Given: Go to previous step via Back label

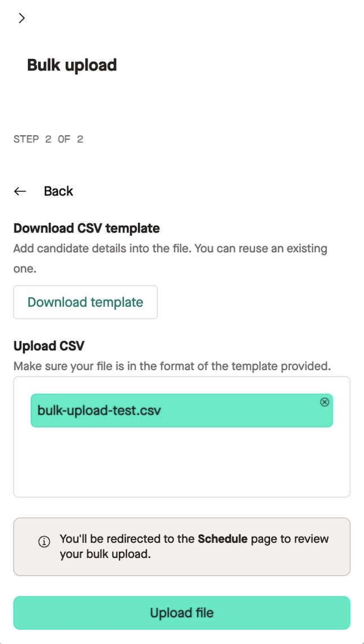Looking at the screenshot, I should (59, 191).
